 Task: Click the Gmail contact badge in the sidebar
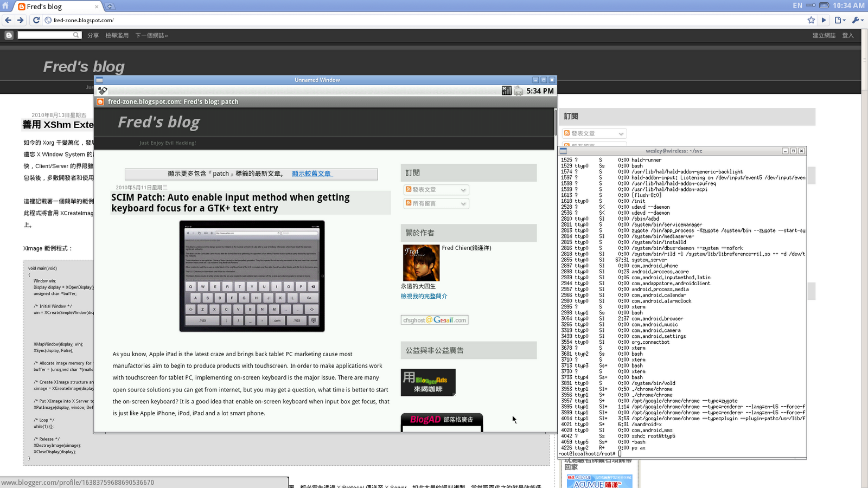pos(436,319)
